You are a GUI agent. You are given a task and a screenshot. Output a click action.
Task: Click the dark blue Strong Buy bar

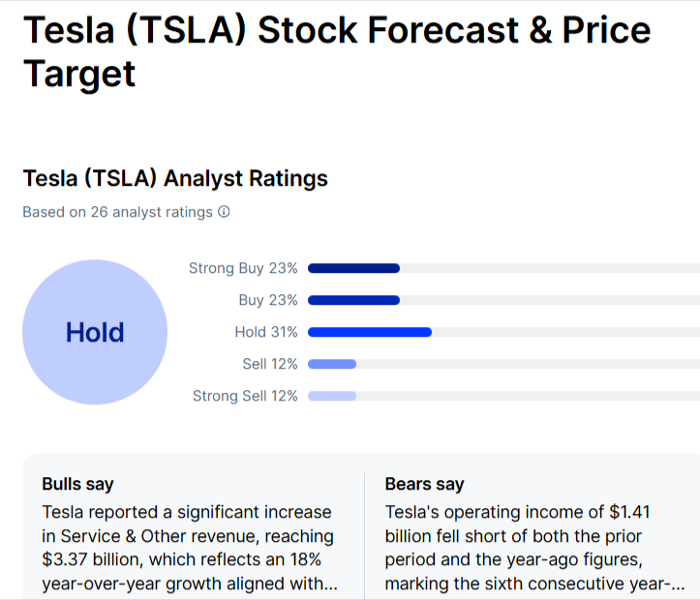click(353, 268)
